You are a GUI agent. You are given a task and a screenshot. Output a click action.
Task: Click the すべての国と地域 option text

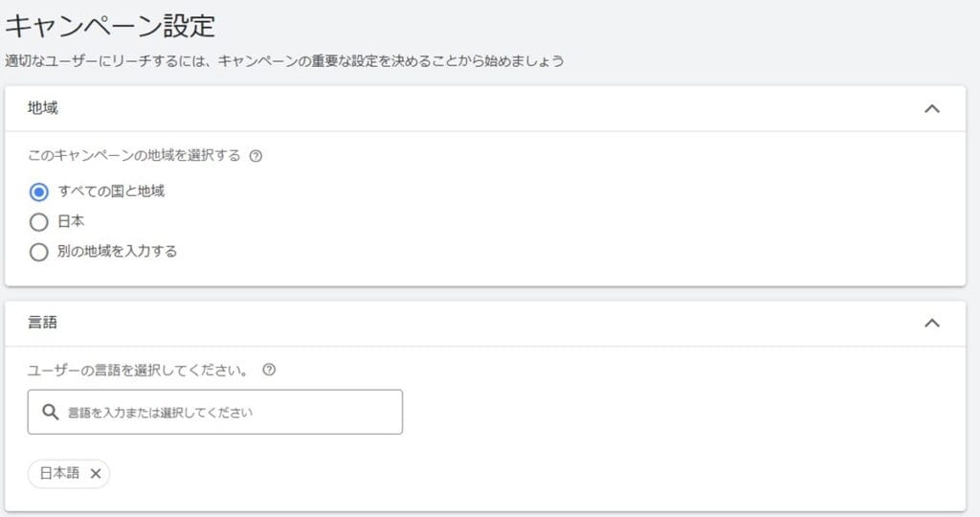111,191
